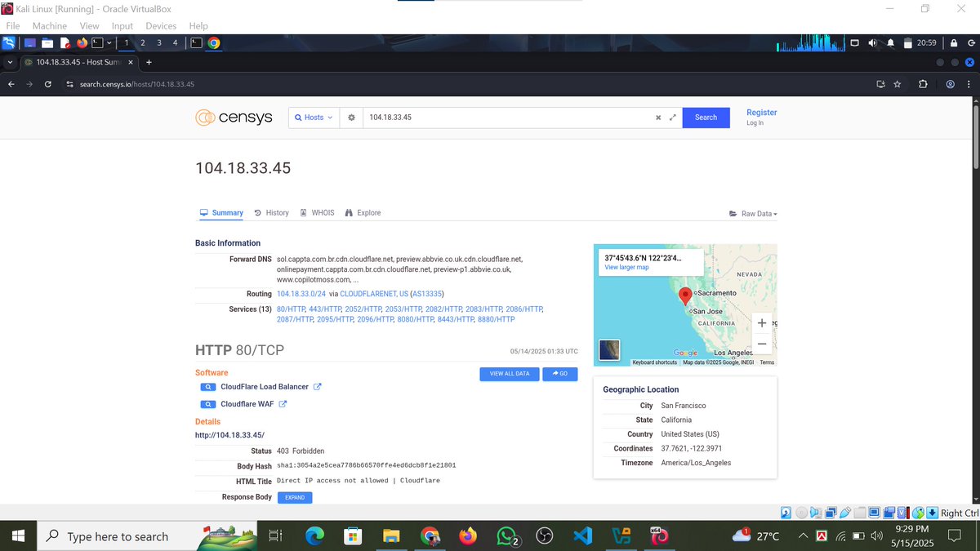Open the WHOIS tab

pyautogui.click(x=317, y=213)
